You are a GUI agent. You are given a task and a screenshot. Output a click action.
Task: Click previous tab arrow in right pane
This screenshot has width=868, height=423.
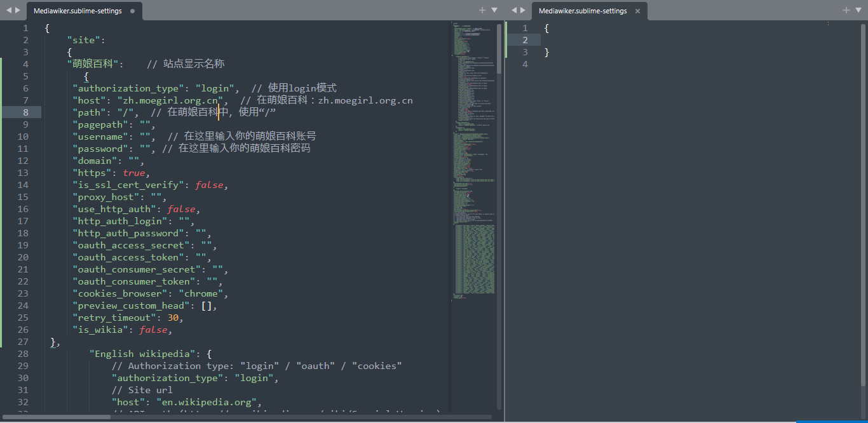click(514, 11)
